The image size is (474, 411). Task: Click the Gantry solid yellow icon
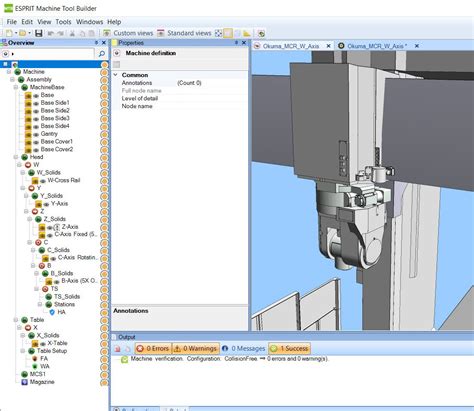coord(28,134)
